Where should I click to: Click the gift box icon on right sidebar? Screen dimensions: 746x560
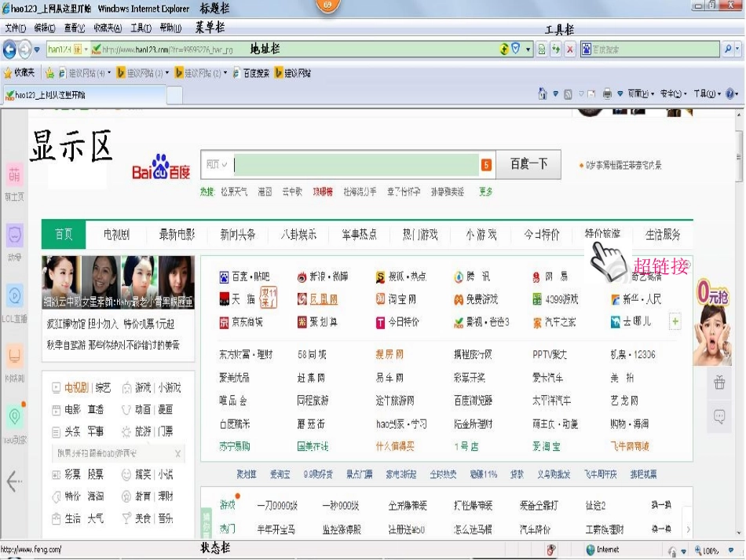(x=719, y=382)
